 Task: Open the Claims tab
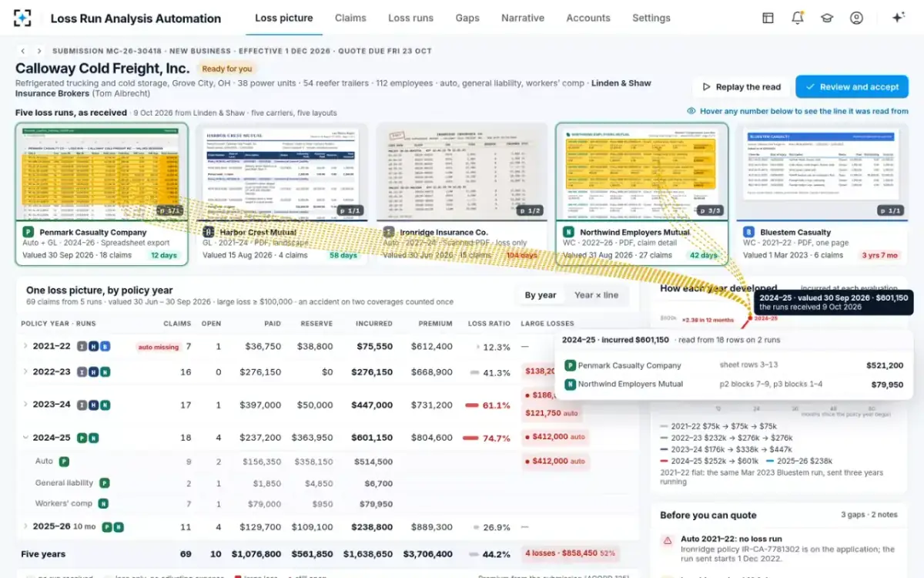click(x=350, y=18)
